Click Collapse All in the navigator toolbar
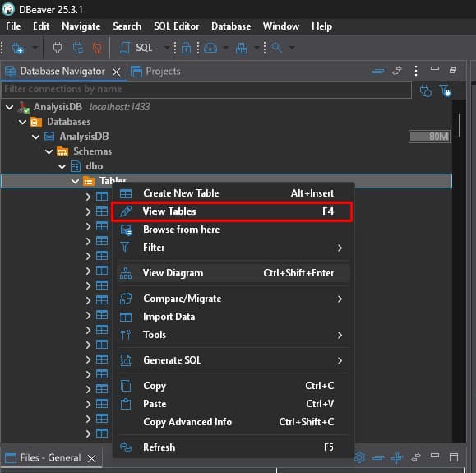The width and height of the screenshot is (476, 473). (x=378, y=71)
